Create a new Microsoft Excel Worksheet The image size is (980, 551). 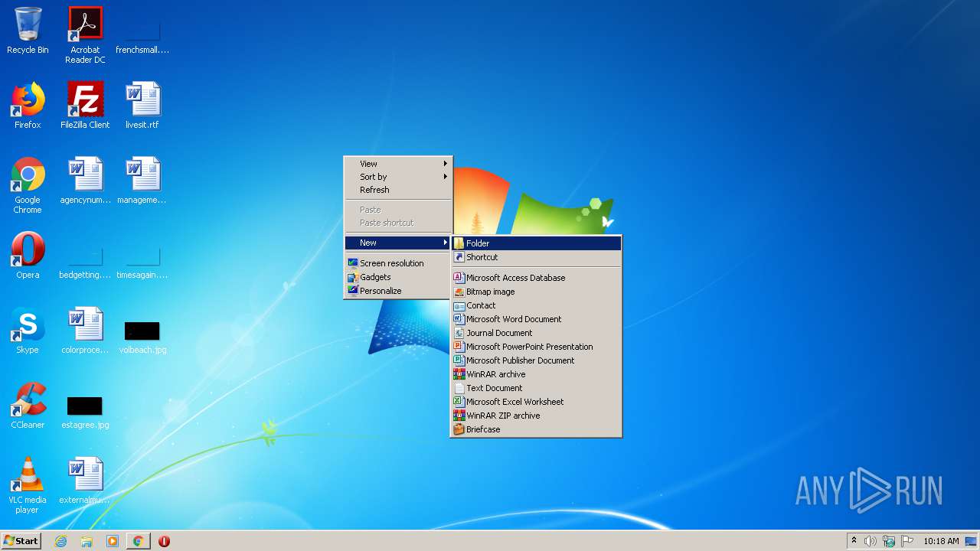pos(536,402)
